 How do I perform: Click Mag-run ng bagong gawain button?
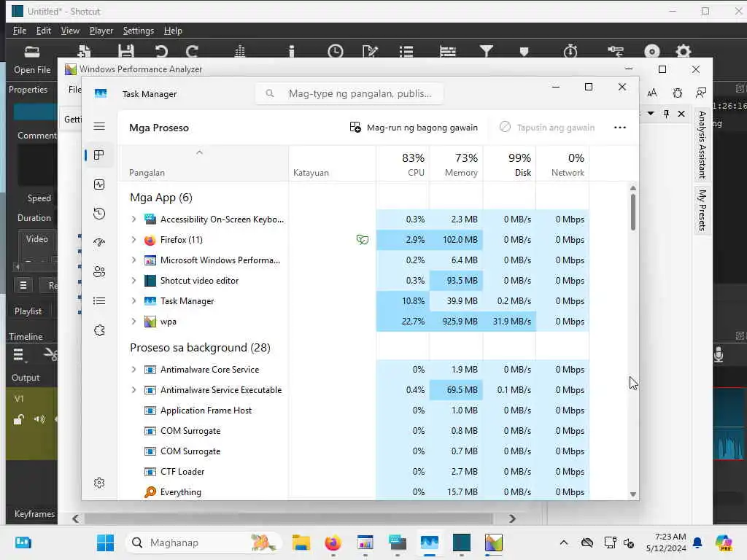413,128
